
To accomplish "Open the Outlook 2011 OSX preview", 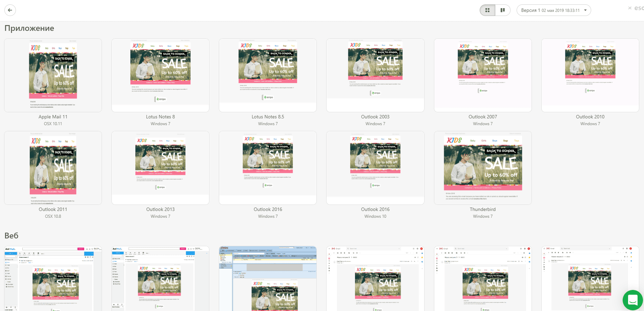I will pos(53,168).
